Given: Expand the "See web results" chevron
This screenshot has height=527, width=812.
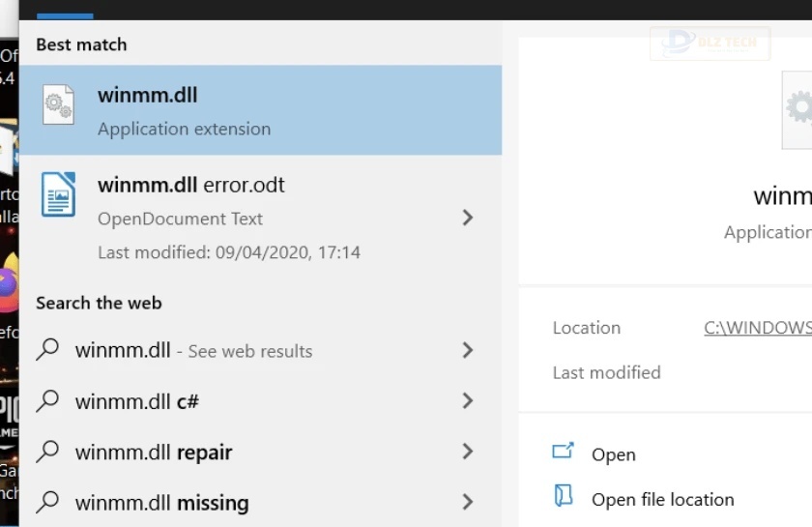Looking at the screenshot, I should (468, 350).
